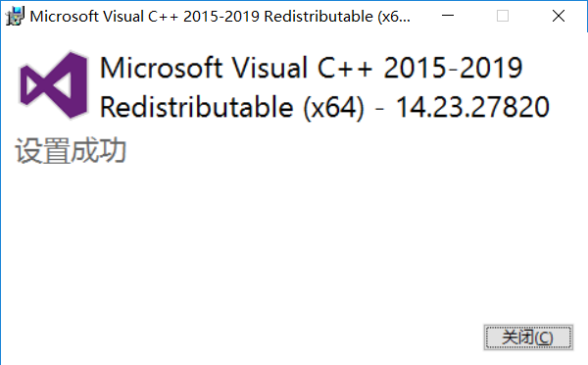This screenshot has width=588, height=365.
Task: Select the (x64) architecture label in heading
Action: 333,108
